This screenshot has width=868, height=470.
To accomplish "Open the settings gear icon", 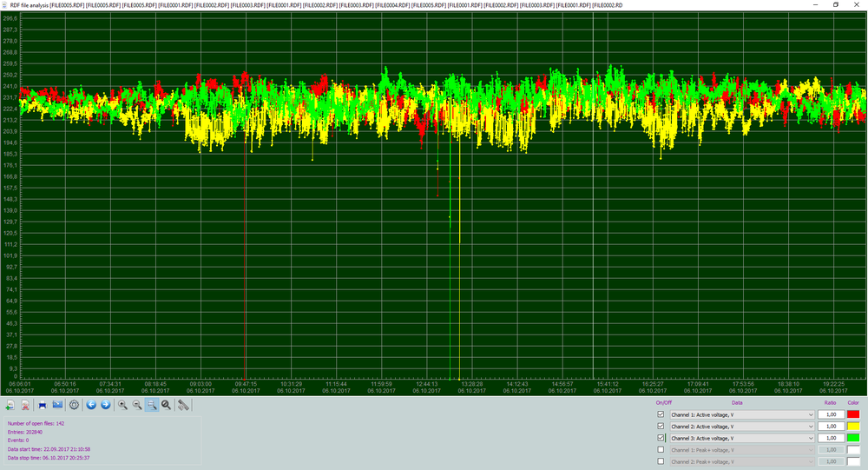I will pos(74,405).
